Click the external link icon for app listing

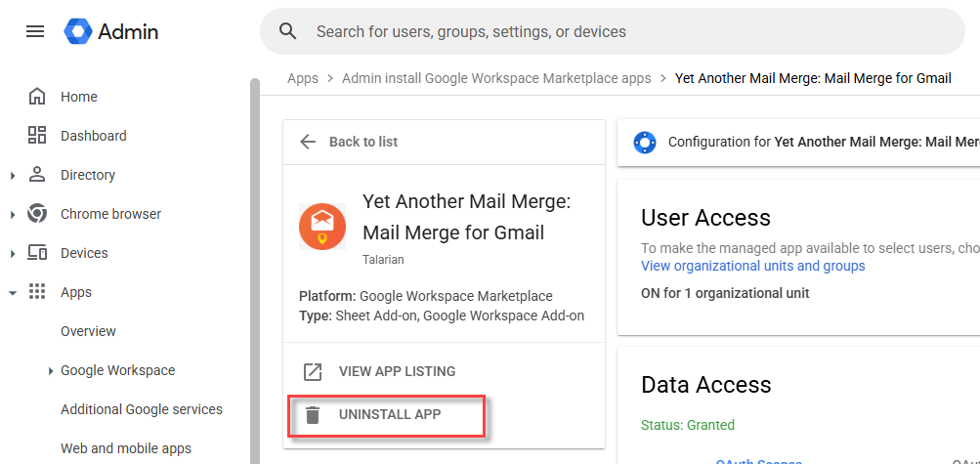[313, 371]
